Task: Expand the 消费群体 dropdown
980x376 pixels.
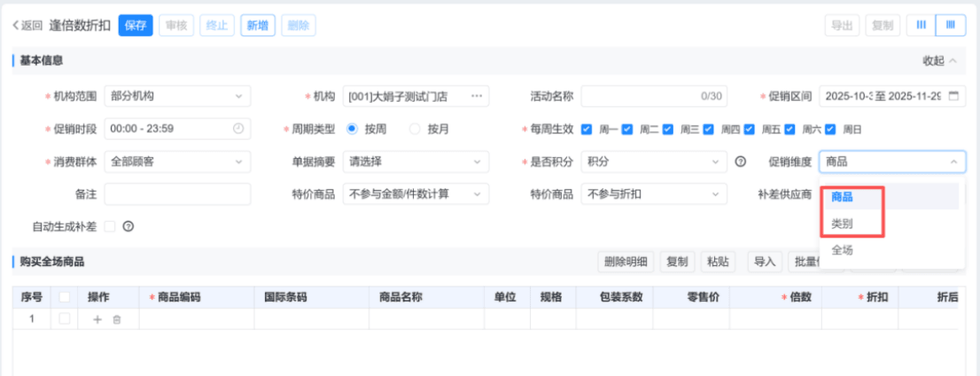Action: point(177,161)
